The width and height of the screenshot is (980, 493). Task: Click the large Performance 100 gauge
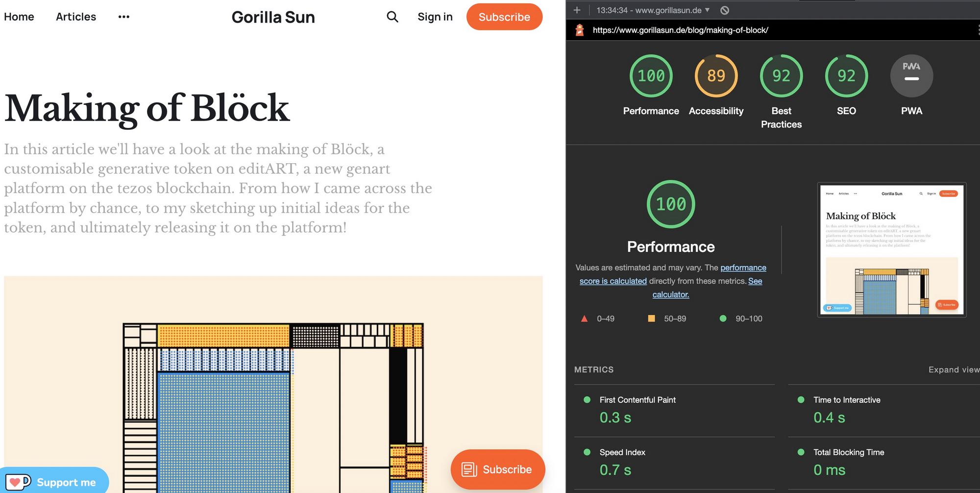pos(671,204)
